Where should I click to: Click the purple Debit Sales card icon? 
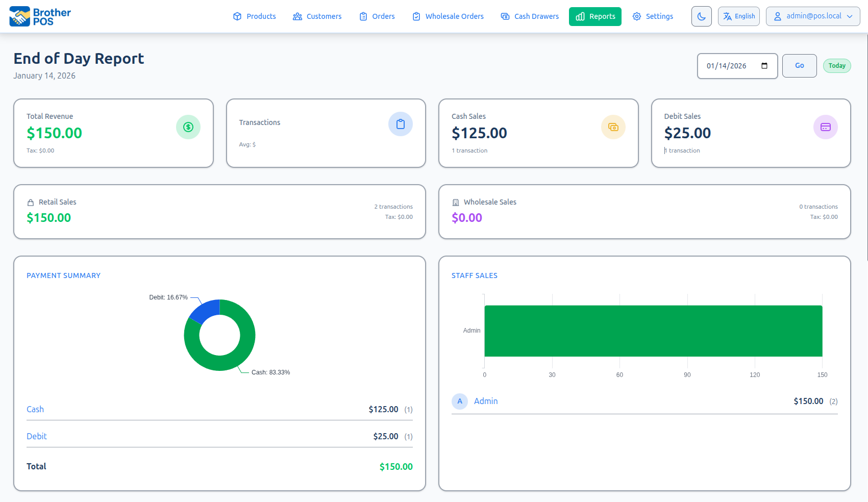[x=825, y=127]
